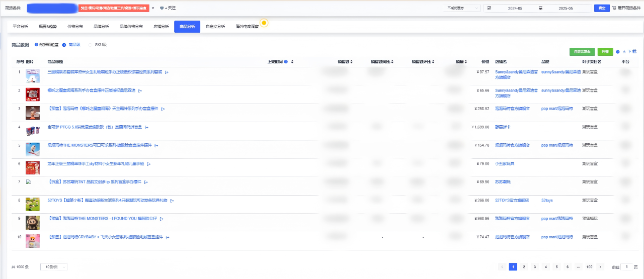Viewport: 644px width, 279px height.
Task: Select the SKU级 radio option
Action: pos(91,45)
